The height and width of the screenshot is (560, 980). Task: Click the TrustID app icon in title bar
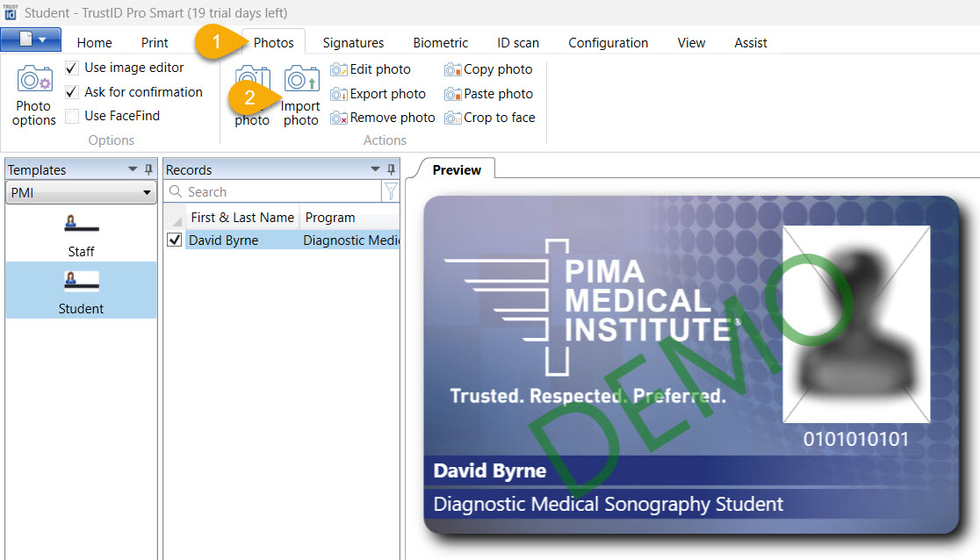coord(11,12)
